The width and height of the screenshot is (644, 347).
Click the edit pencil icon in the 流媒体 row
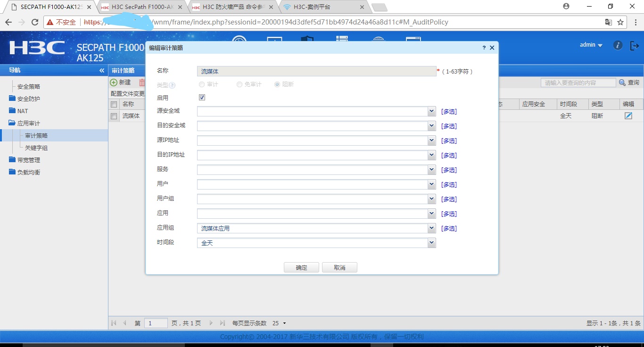point(628,116)
